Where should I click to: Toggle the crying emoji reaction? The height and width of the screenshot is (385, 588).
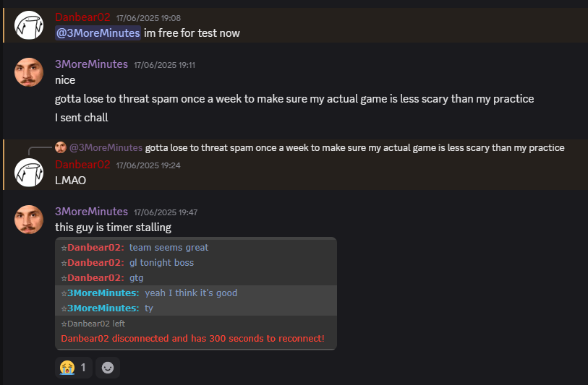pos(73,368)
